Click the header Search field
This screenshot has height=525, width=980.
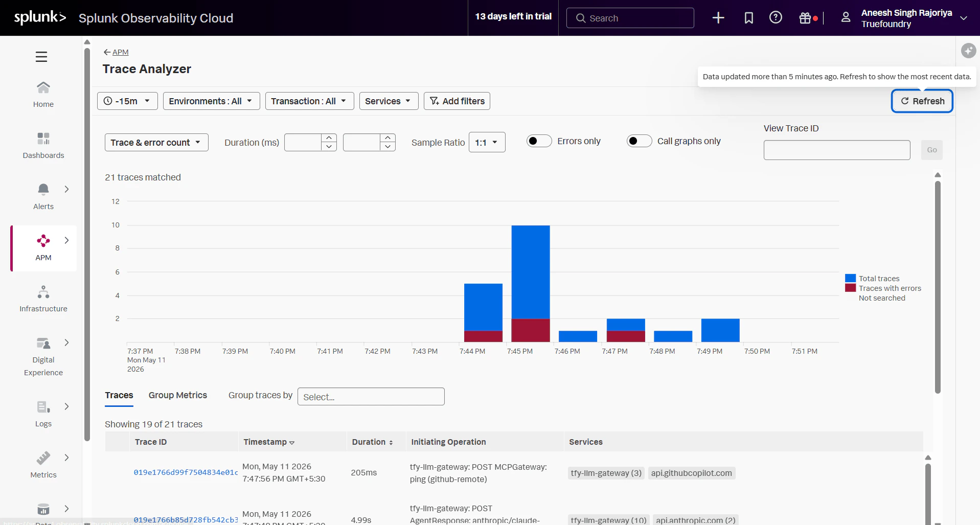pyautogui.click(x=630, y=18)
